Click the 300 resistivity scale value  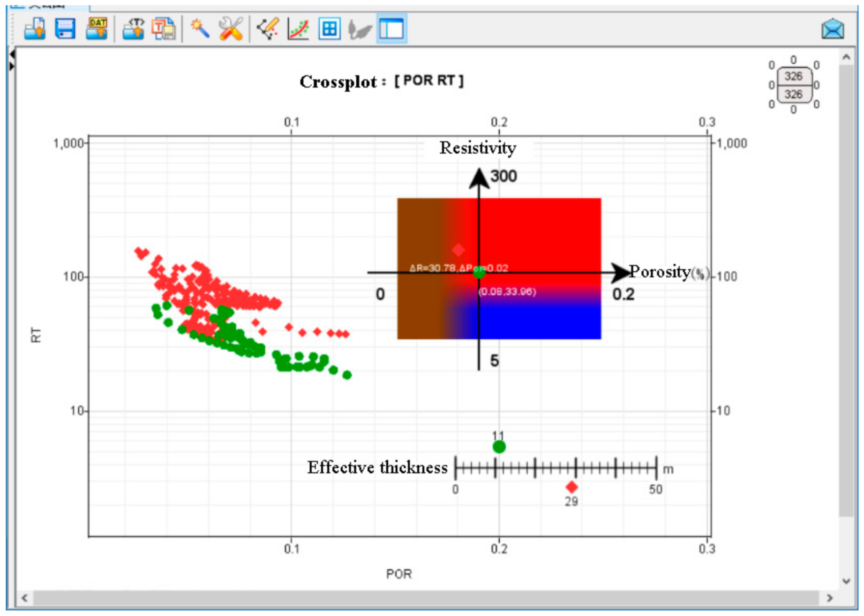[503, 176]
